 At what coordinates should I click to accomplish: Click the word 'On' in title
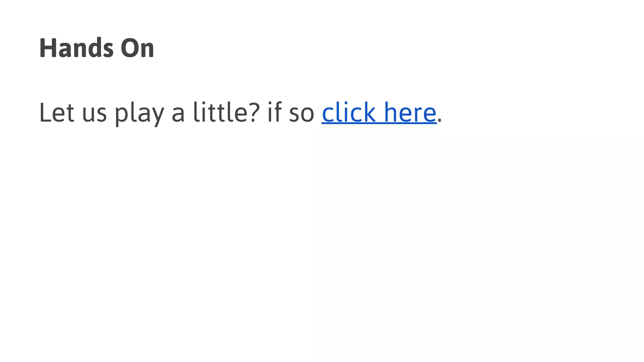tap(137, 48)
